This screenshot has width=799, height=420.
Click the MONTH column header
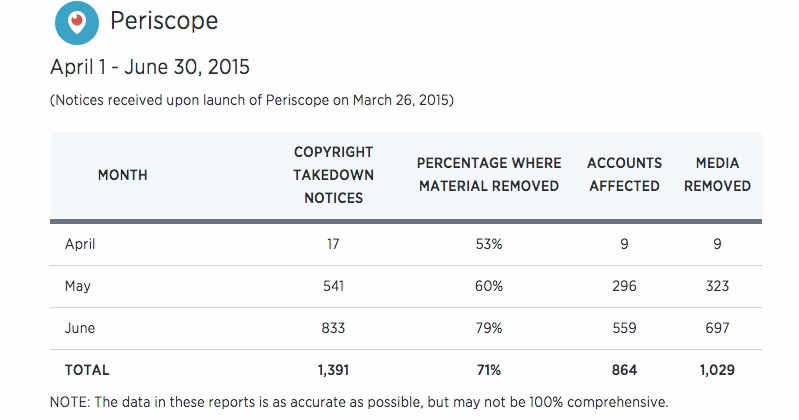[x=122, y=175]
